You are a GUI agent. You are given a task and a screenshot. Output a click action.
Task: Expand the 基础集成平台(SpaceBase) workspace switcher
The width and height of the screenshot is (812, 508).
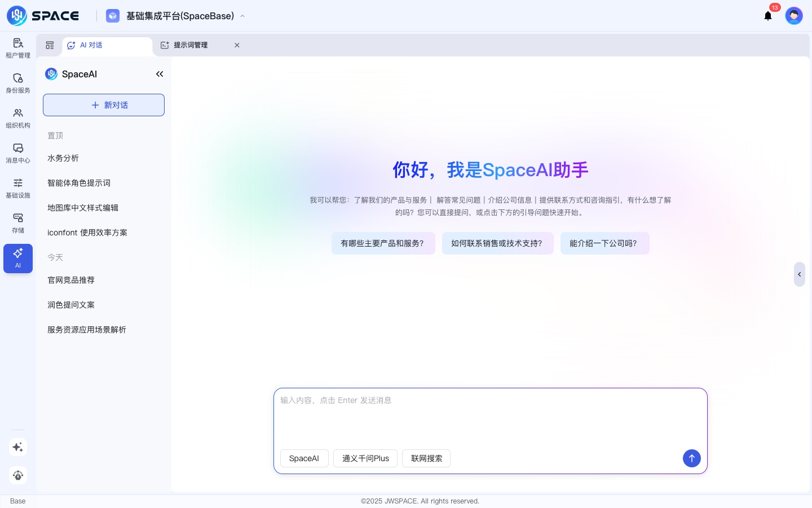tap(180, 16)
